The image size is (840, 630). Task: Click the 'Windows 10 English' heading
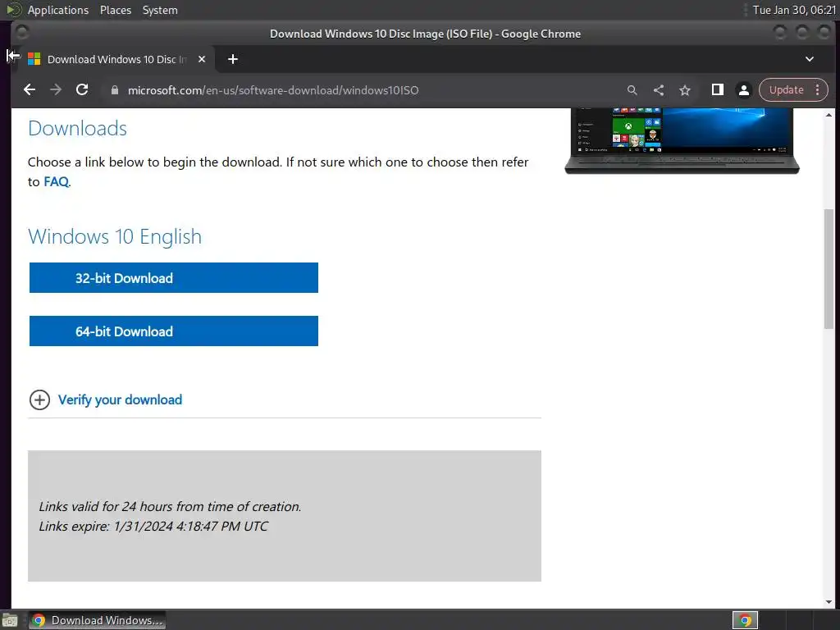pos(115,236)
